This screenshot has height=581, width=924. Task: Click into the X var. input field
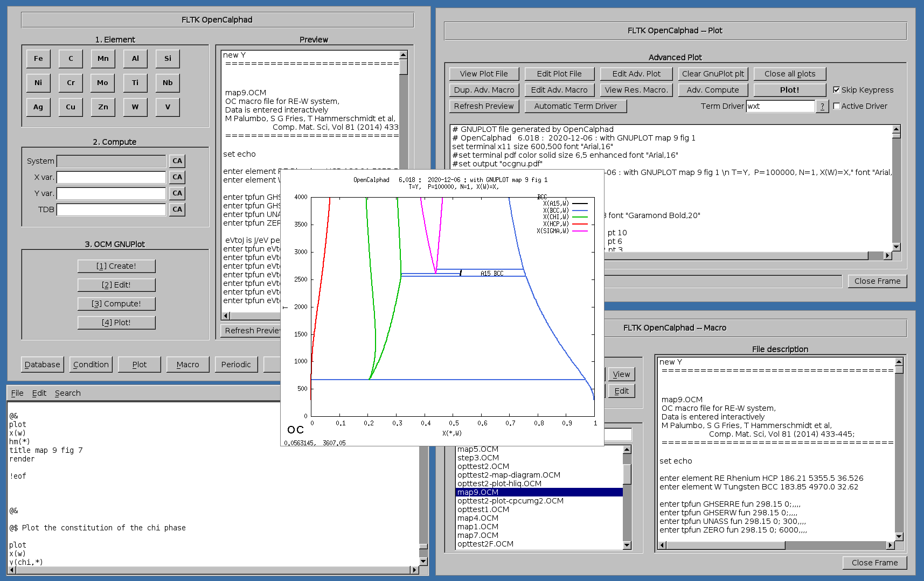click(x=112, y=177)
